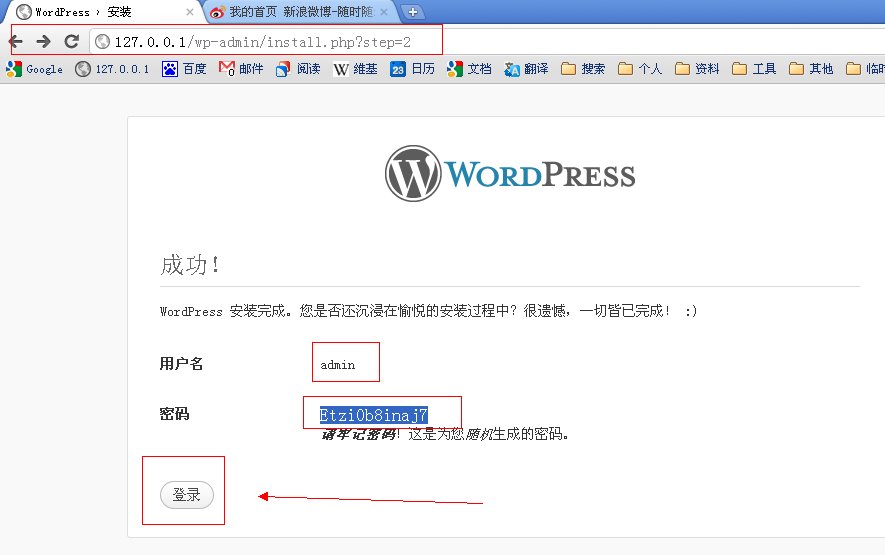This screenshot has width=885, height=555.
Task: Click the username value admin
Action: pyautogui.click(x=338, y=365)
